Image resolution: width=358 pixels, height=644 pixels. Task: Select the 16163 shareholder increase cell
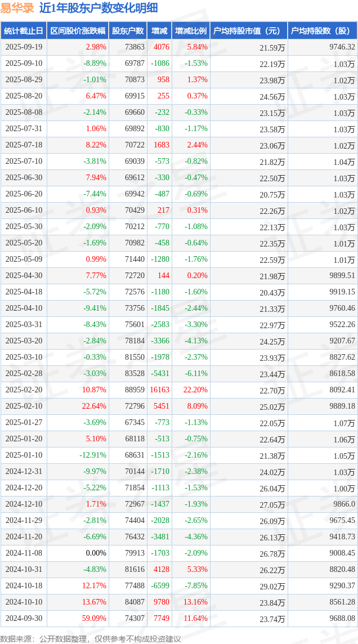click(x=158, y=390)
